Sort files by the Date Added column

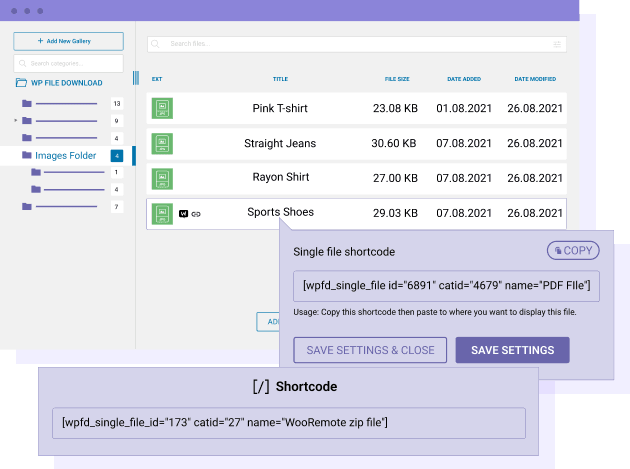[464, 79]
